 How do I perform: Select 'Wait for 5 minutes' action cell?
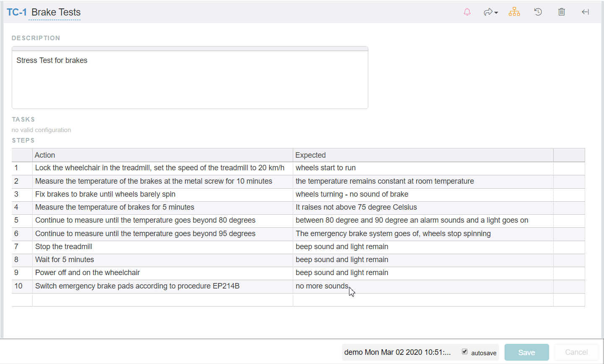tap(163, 260)
